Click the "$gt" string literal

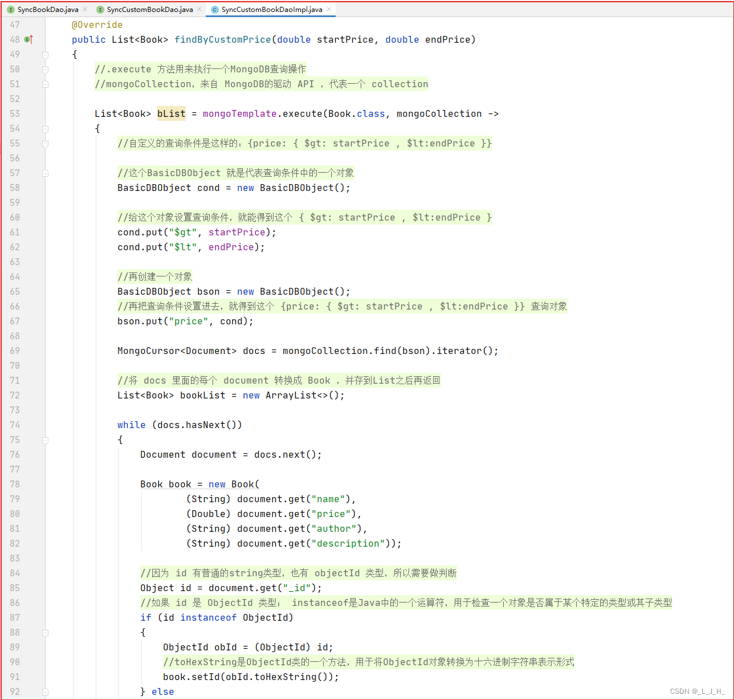183,233
